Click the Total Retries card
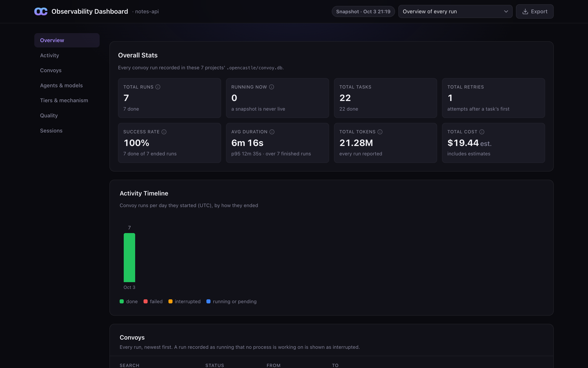Screen dimensions: 588x368 tap(493, 98)
